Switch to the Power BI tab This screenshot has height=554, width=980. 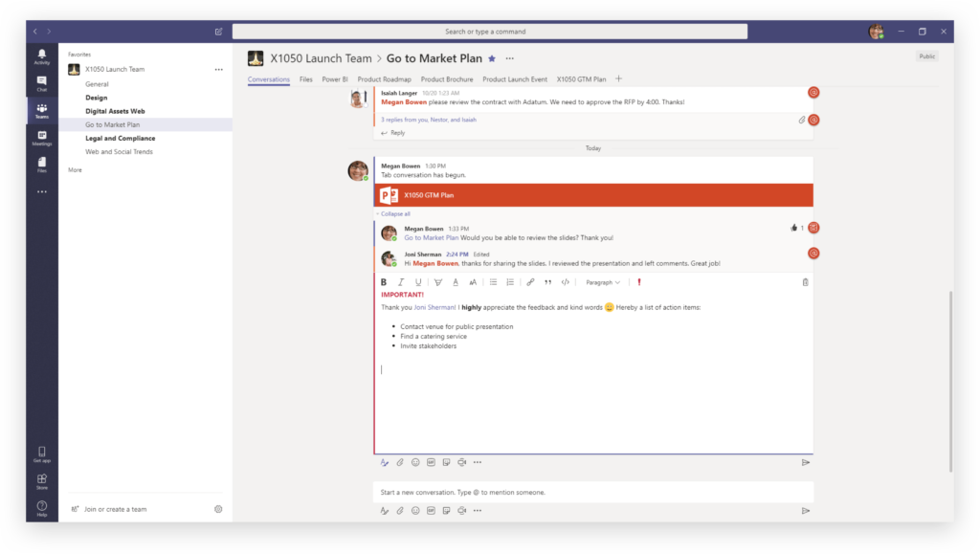334,79
